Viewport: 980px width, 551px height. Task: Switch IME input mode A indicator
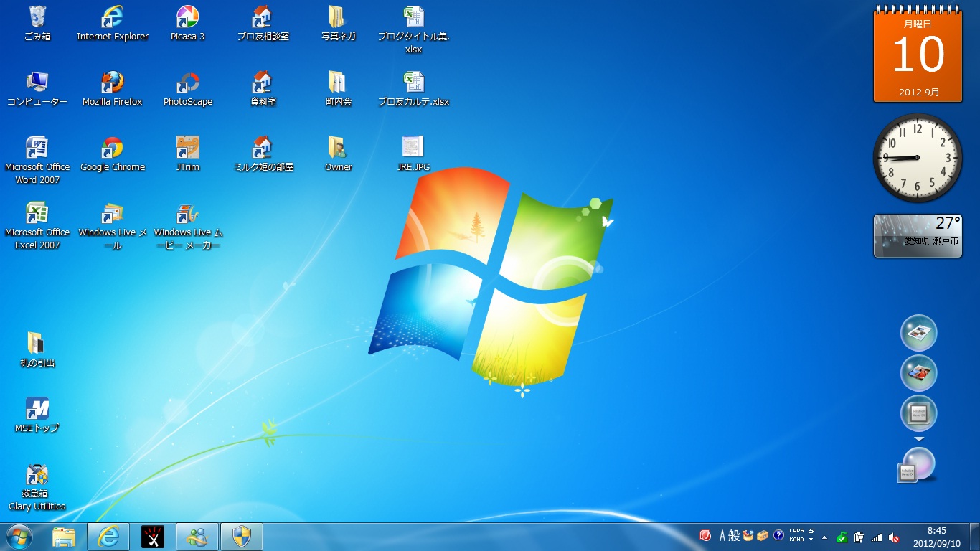click(x=723, y=535)
